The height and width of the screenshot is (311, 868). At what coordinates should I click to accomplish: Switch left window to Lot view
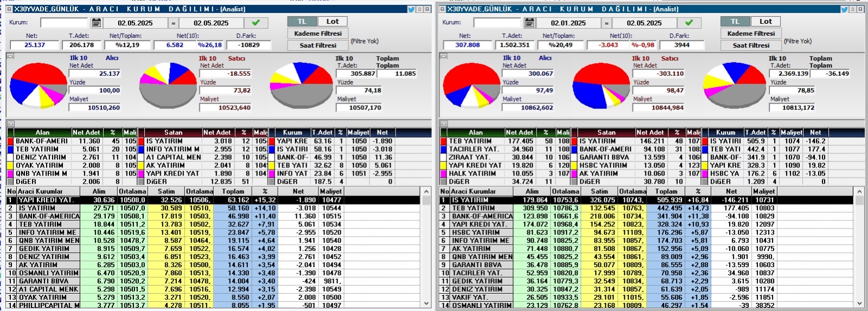coord(332,22)
